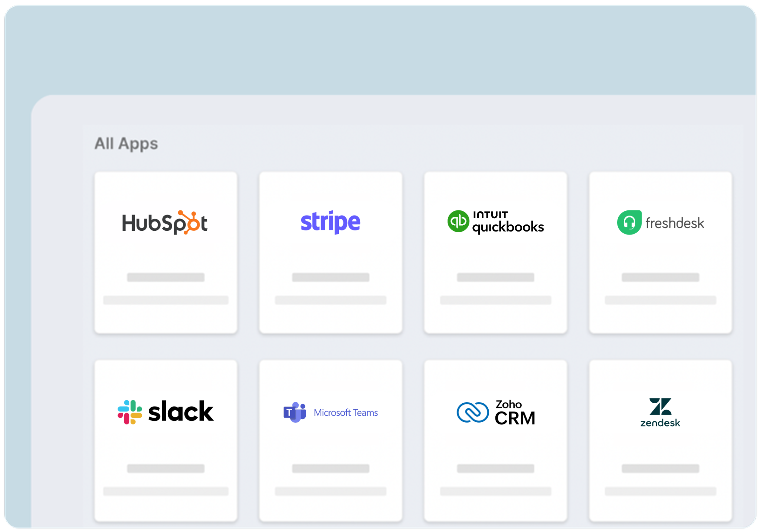The width and height of the screenshot is (760, 532).
Task: Click description placeholder in Stripe card
Action: tap(330, 300)
